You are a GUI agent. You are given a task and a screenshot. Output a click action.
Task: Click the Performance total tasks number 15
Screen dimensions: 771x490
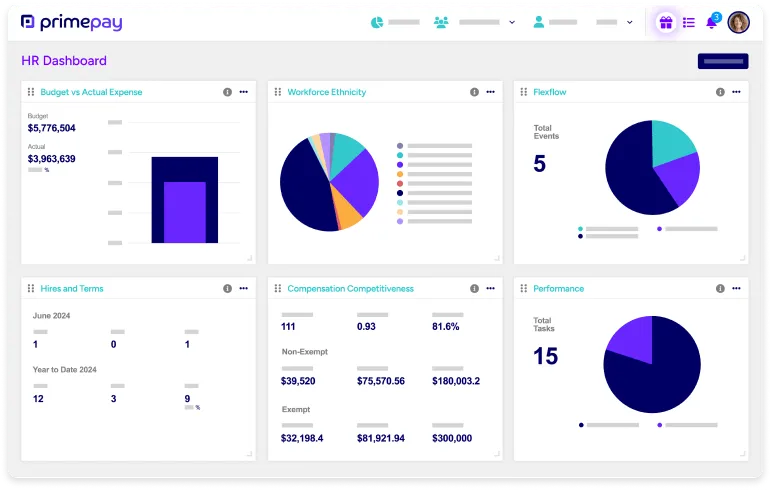click(546, 356)
